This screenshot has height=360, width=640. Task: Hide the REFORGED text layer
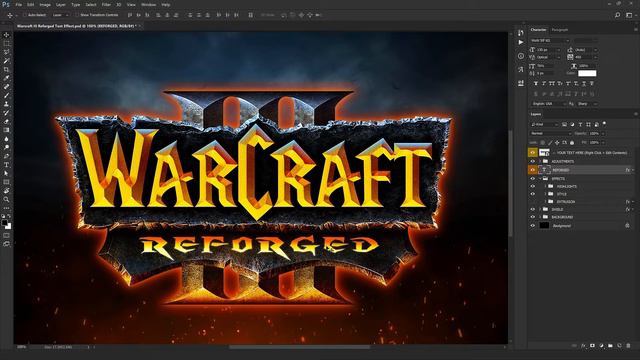(533, 170)
